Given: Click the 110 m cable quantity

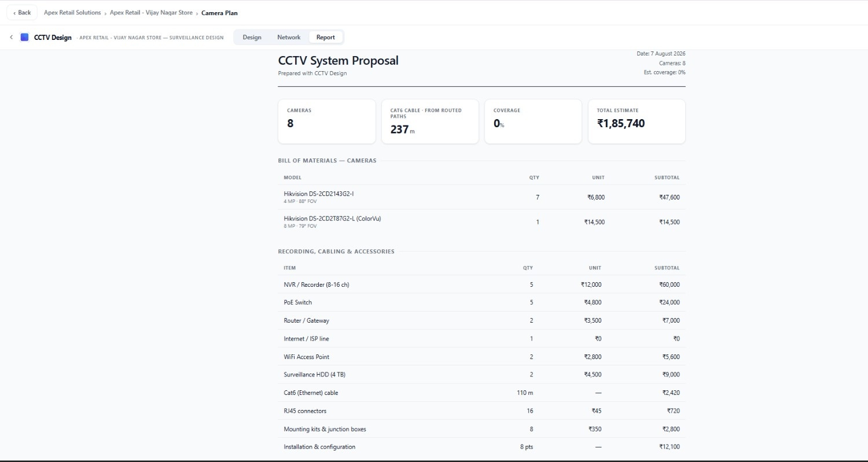Looking at the screenshot, I should (525, 393).
